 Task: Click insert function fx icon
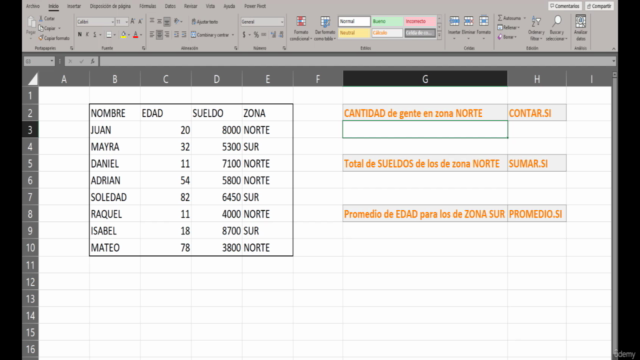click(x=93, y=61)
